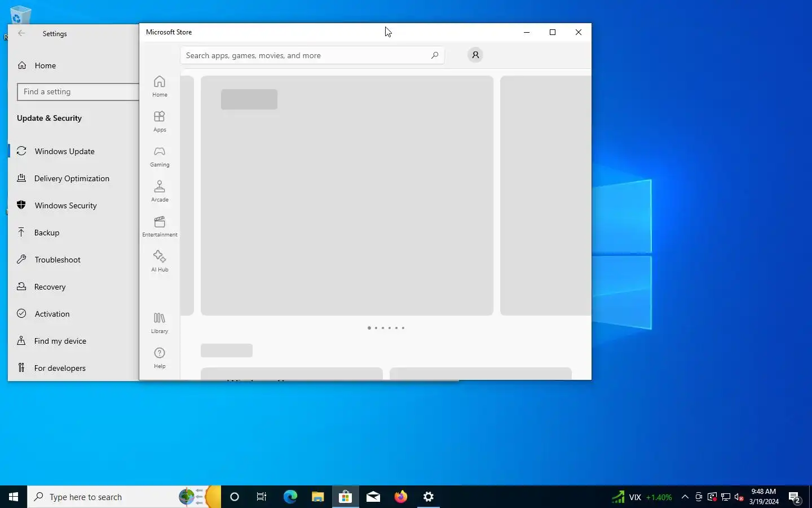Click Microsoft Store taskbar icon

click(x=345, y=497)
